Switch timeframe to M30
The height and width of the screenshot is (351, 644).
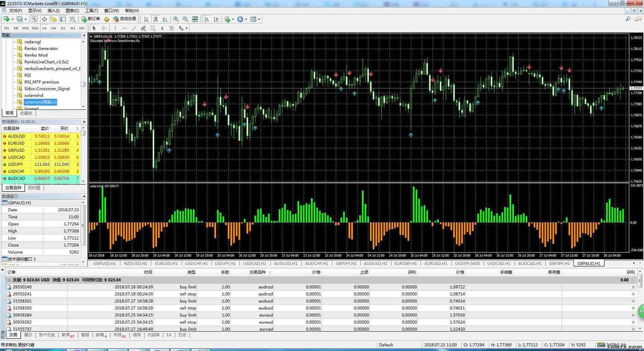tap(35, 28)
